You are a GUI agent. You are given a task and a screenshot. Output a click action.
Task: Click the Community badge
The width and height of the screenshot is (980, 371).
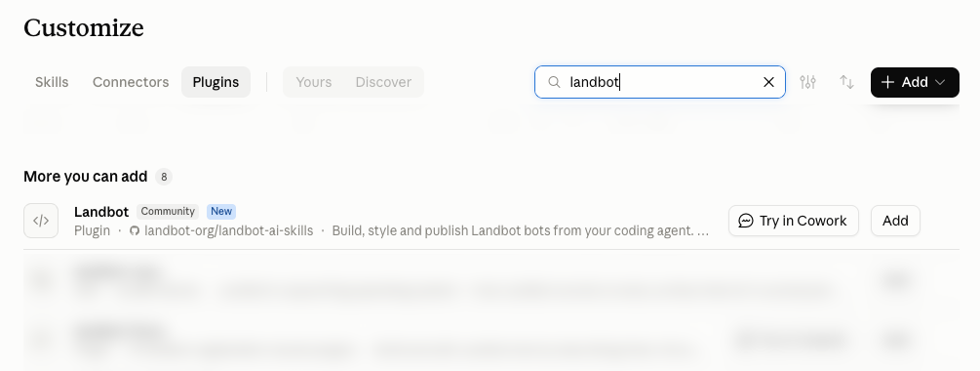[x=168, y=212]
